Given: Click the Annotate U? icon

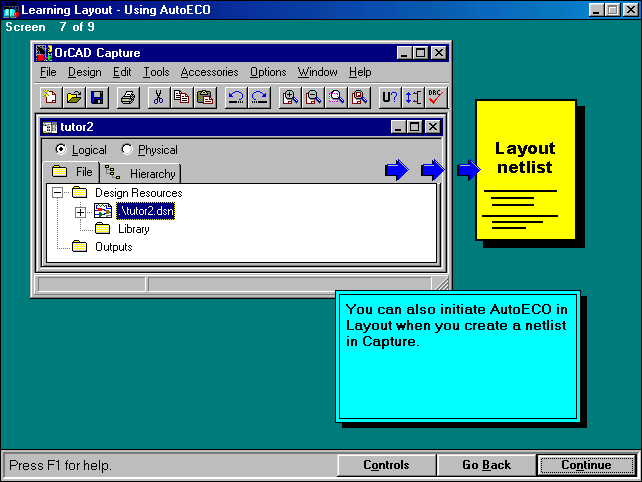Looking at the screenshot, I should coord(390,97).
